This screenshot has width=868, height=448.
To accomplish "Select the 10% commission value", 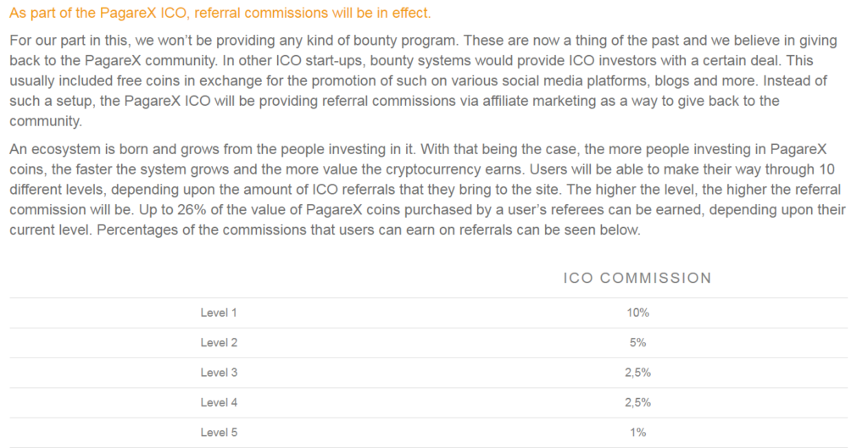I will (x=637, y=312).
